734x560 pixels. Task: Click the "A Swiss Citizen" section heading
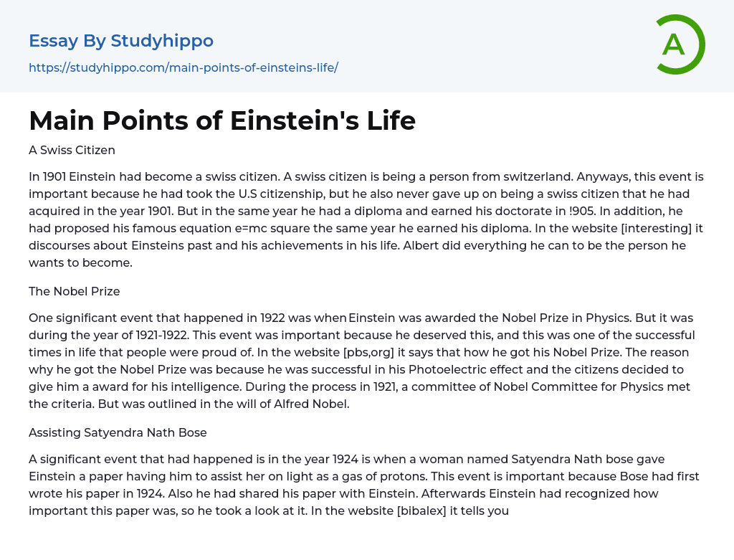tap(72, 150)
